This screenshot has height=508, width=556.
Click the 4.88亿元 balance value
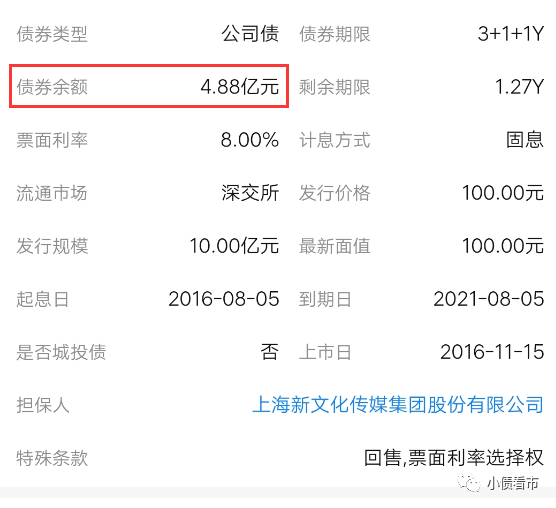[x=240, y=86]
